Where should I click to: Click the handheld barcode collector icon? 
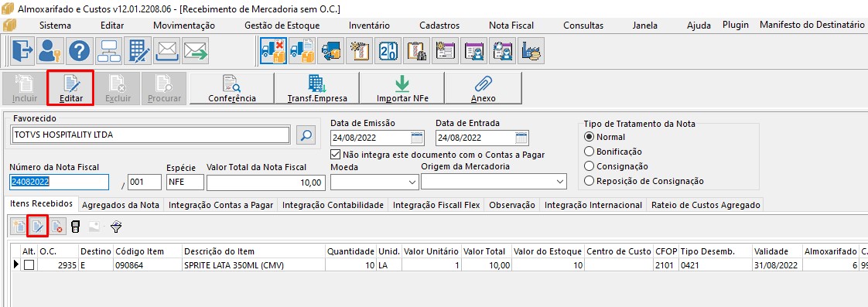point(76,227)
